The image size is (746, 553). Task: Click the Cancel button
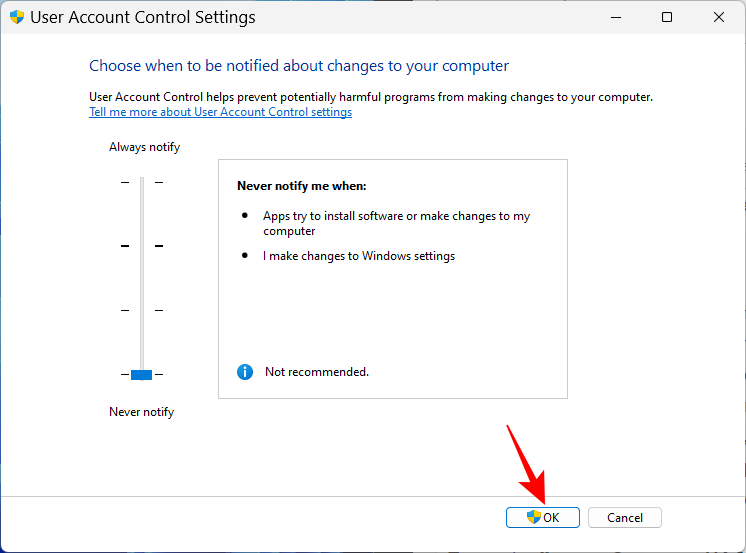[624, 517]
